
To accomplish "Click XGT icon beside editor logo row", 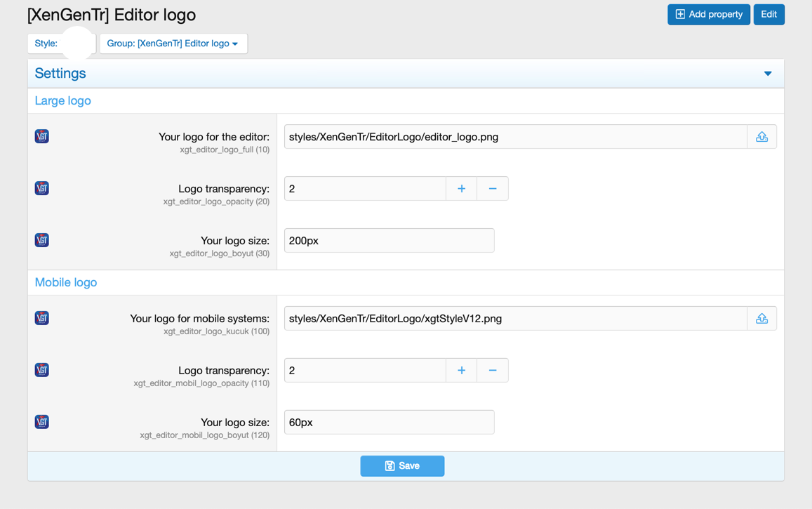I will pyautogui.click(x=42, y=136).
